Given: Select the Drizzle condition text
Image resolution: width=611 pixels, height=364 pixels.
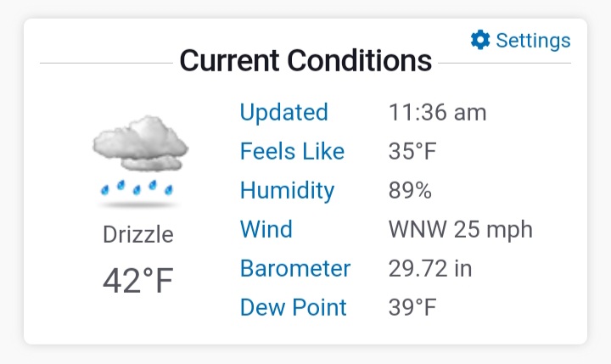Looking at the screenshot, I should (138, 235).
